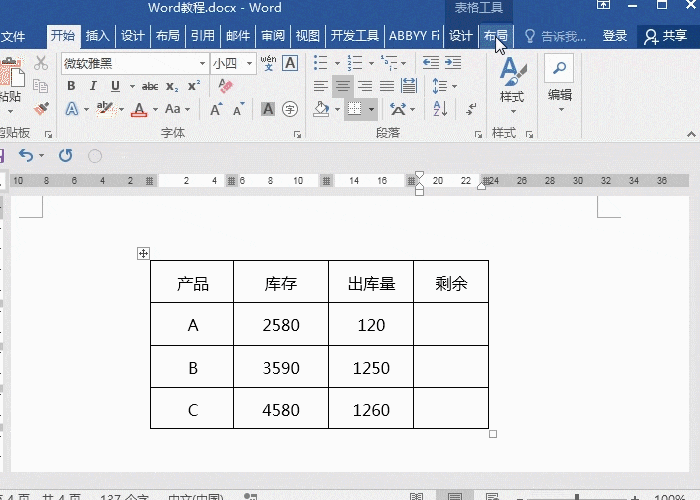Screen dimensions: 700x500
Task: Click the red font color A
Action: coord(139,109)
